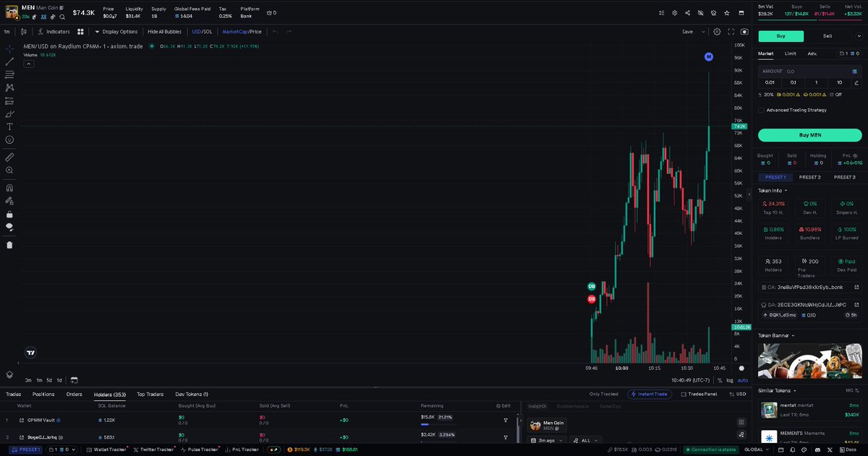Toggle the USD display in holders panel
The height and width of the screenshot is (456, 868).
coord(737,394)
